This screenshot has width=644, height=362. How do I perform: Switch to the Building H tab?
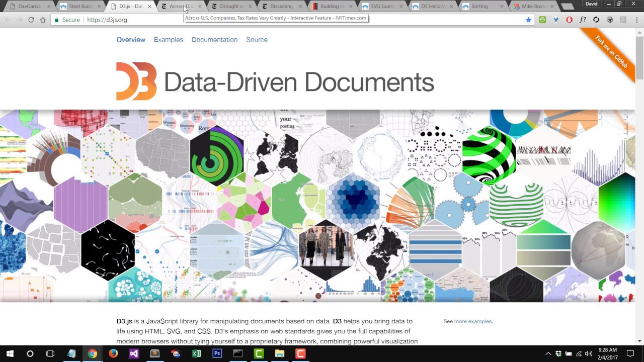click(x=333, y=6)
